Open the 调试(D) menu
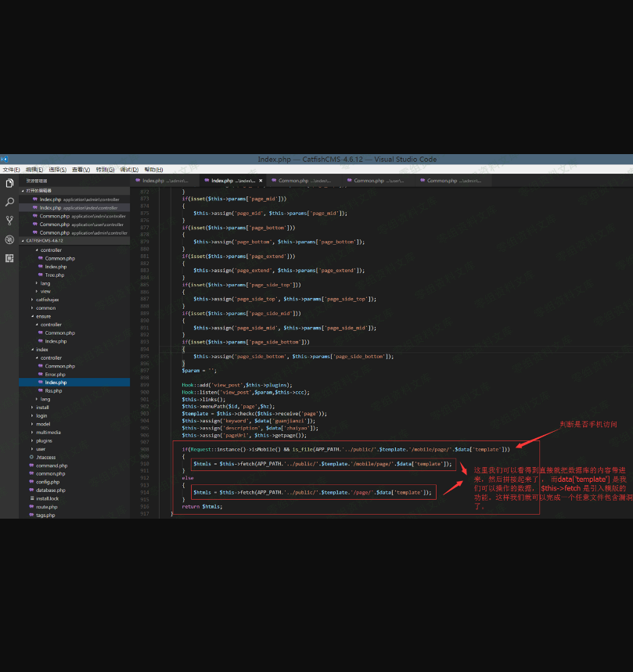The width and height of the screenshot is (633, 672). tap(128, 170)
